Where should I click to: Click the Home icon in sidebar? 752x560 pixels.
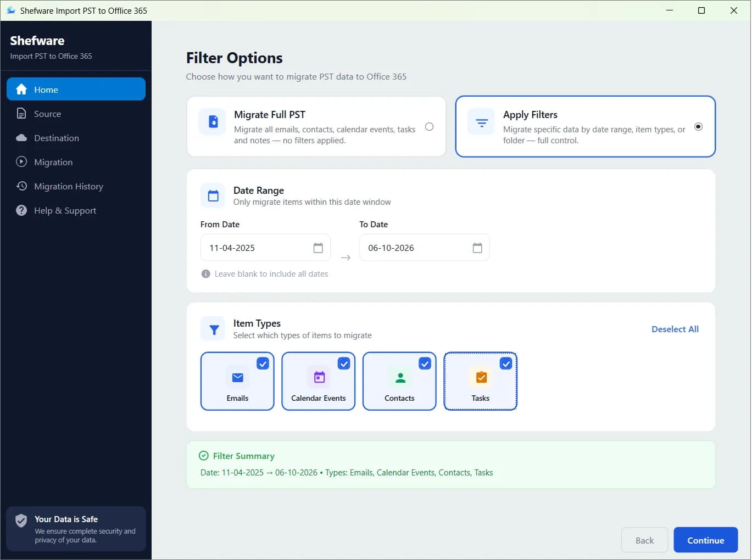click(21, 89)
